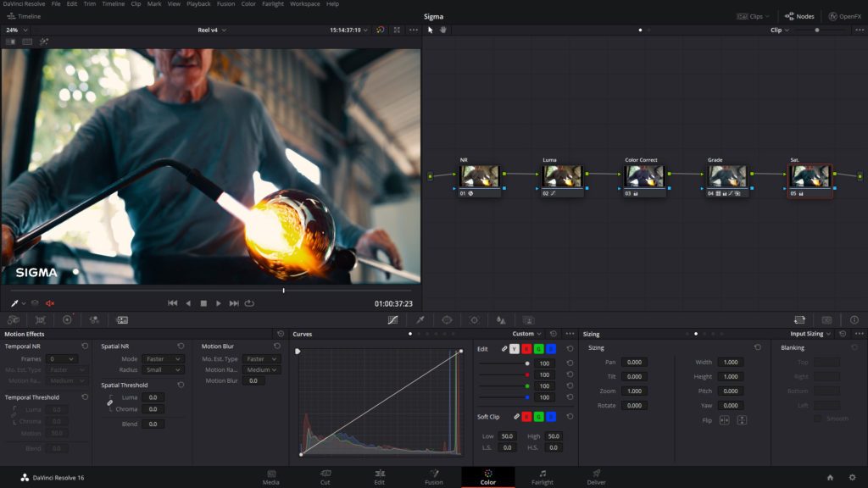
Task: Toggle the Y luminance channel in Edit
Action: click(x=514, y=349)
